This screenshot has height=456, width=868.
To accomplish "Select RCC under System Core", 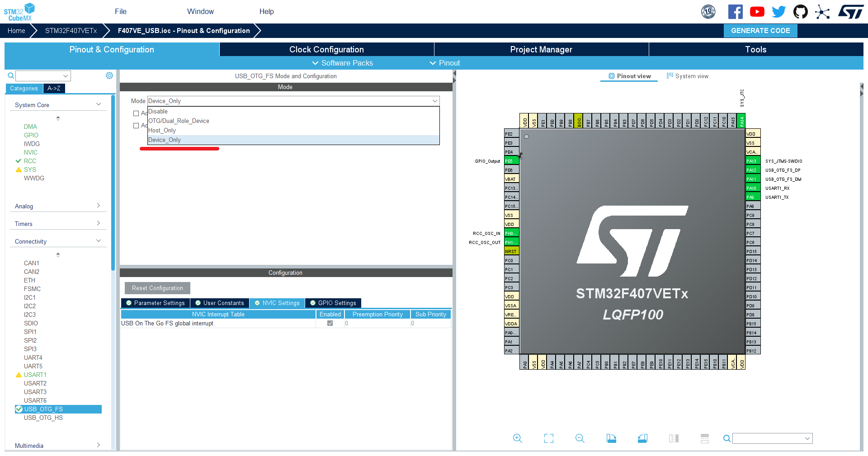I will click(30, 161).
